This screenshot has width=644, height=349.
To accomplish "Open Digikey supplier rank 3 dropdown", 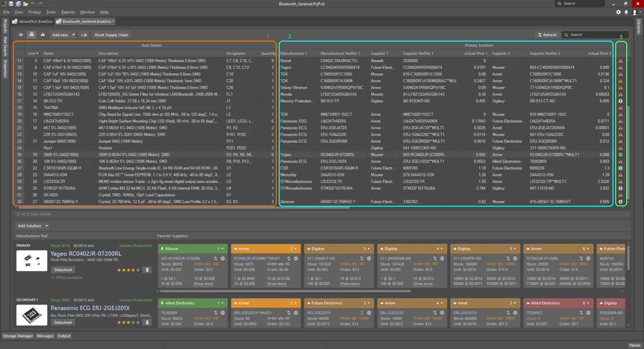I will click(x=369, y=249).
